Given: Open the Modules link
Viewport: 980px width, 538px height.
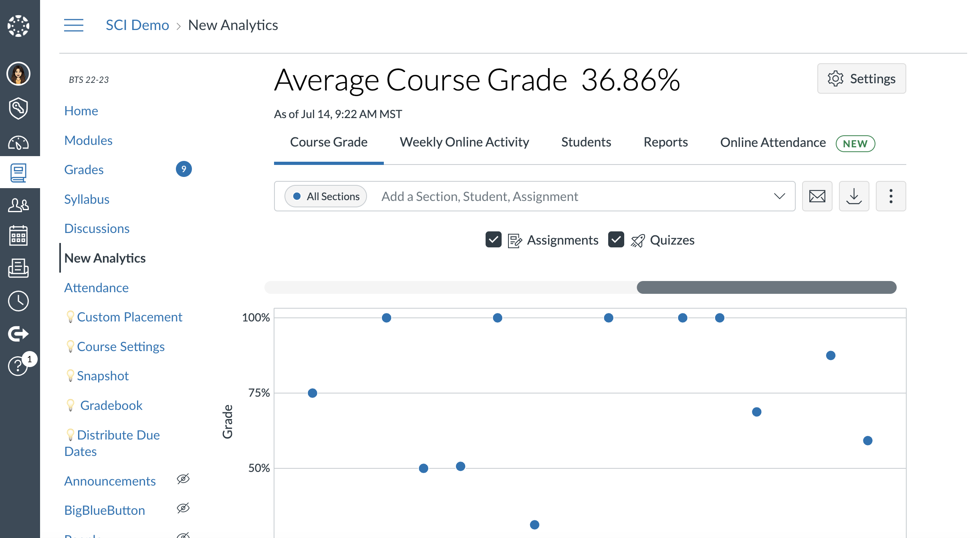Looking at the screenshot, I should 89,141.
